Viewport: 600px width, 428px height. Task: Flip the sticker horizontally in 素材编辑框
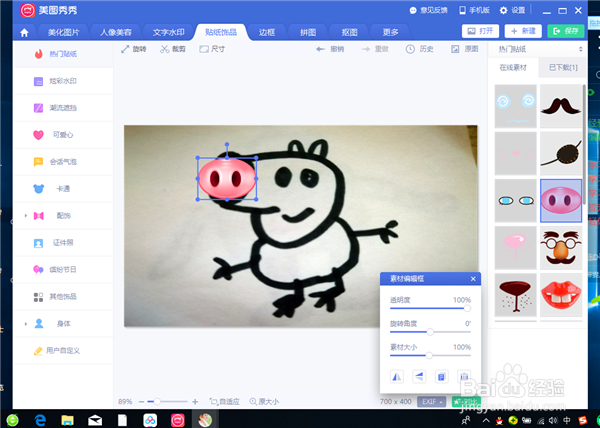(397, 377)
